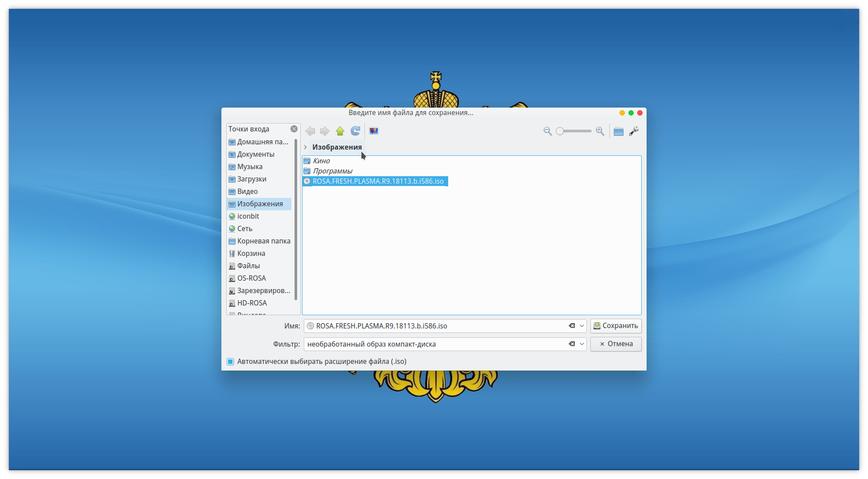Click the Сохранить button

[616, 326]
